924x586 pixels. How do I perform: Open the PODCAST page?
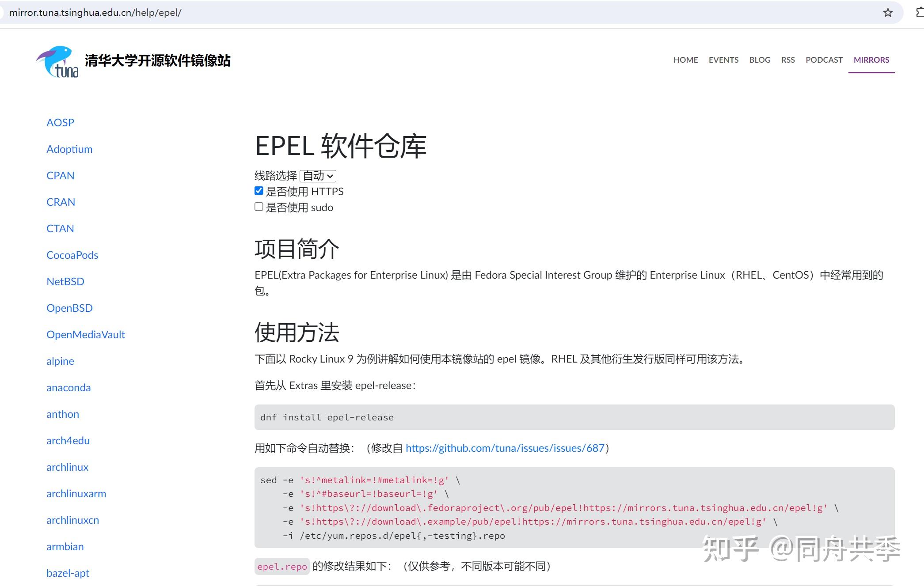click(824, 60)
